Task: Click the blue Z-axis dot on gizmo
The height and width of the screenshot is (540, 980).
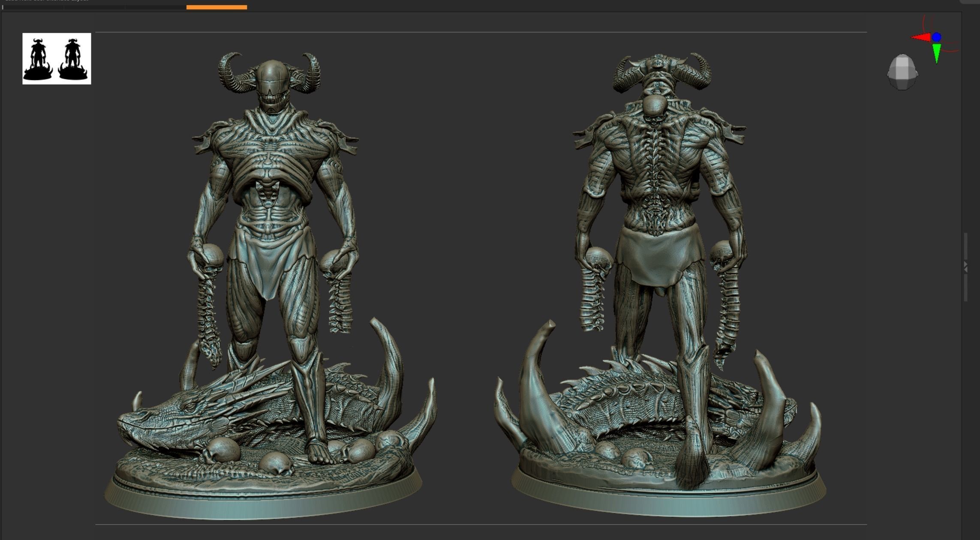Action: tap(936, 37)
